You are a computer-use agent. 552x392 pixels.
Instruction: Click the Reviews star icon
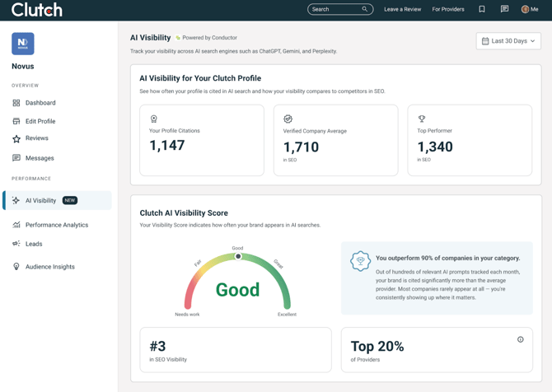tap(16, 138)
